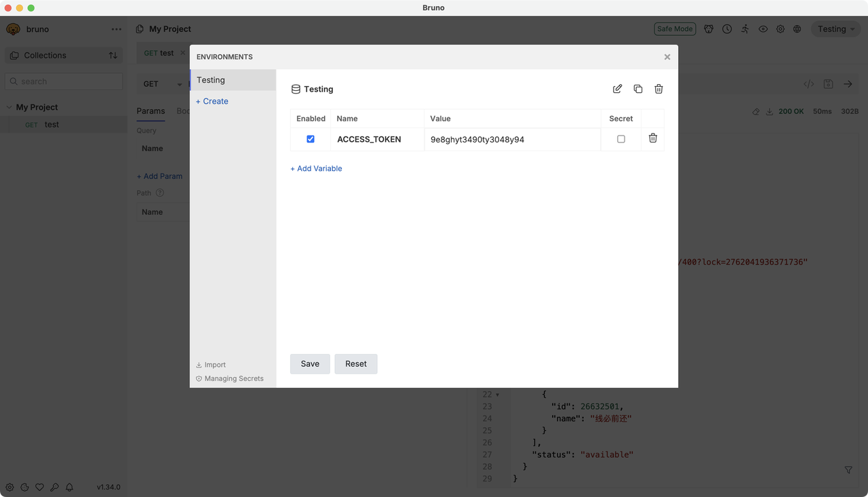Rename the Testing environment with the pencil icon
The image size is (868, 497).
(617, 89)
